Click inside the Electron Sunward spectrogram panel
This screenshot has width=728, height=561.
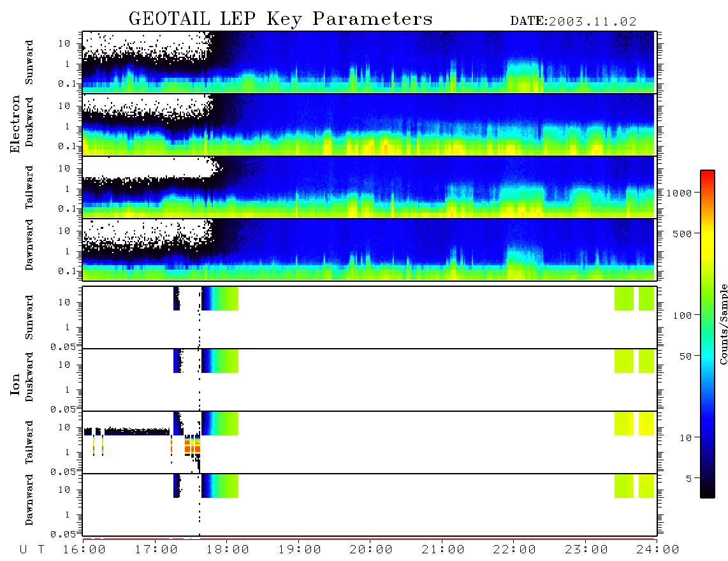point(368,62)
